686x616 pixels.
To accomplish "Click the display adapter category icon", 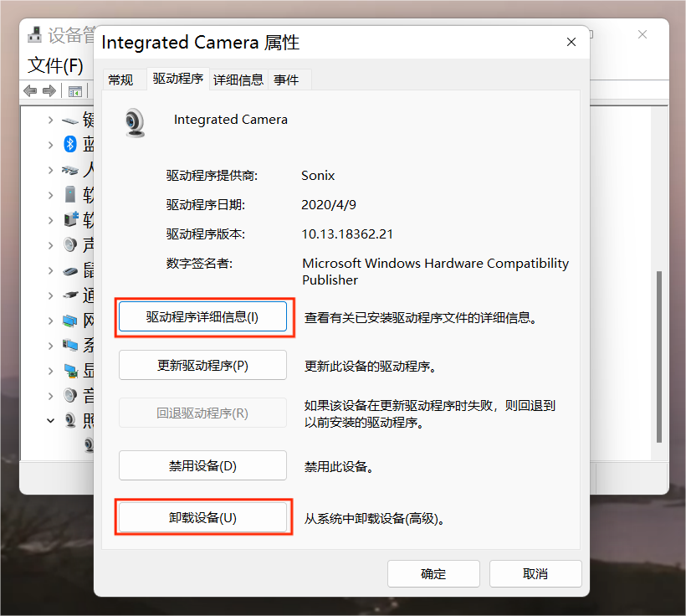I will [71, 370].
